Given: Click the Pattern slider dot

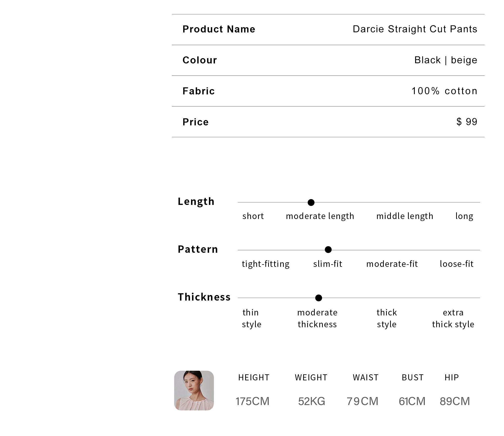Looking at the screenshot, I should coord(328,250).
